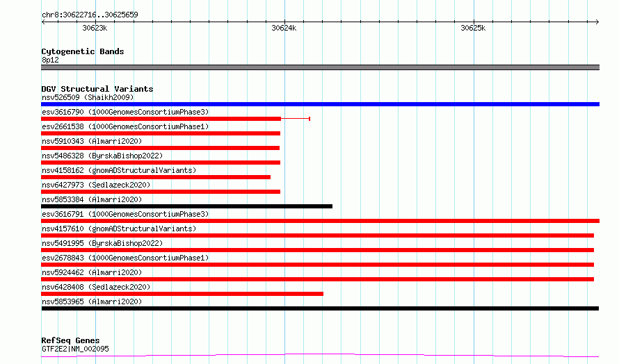Open esv3616791 (1000GenomesConsortiumPhase3) label
619x364 pixels.
click(125, 214)
